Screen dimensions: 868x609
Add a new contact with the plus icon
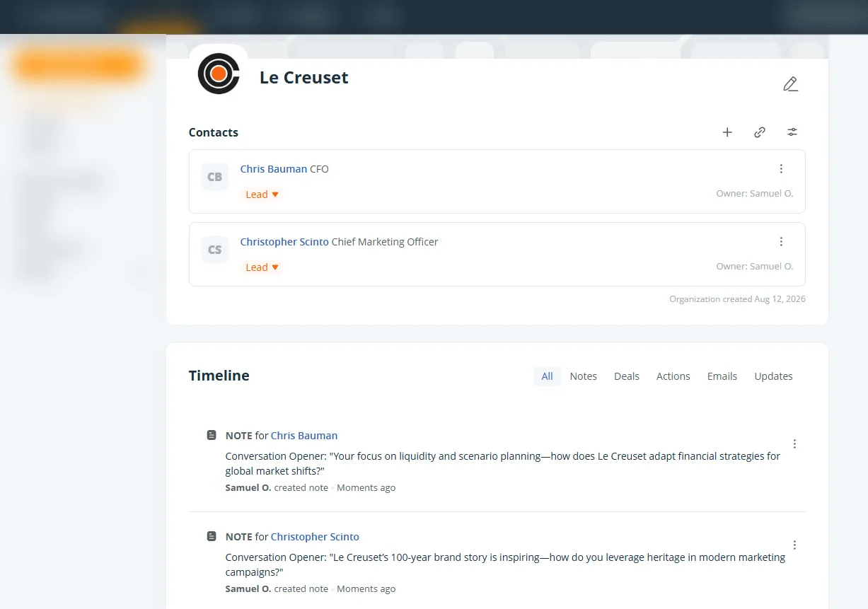[x=727, y=132]
